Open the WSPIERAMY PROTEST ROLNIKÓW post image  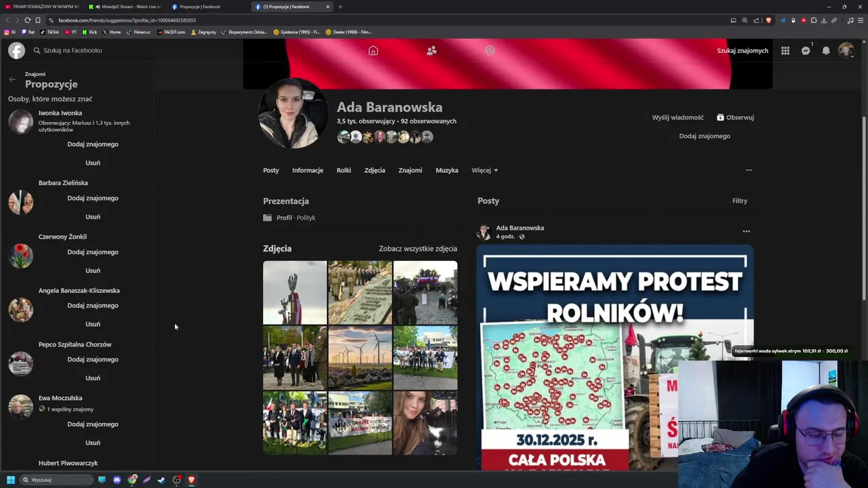[615, 358]
